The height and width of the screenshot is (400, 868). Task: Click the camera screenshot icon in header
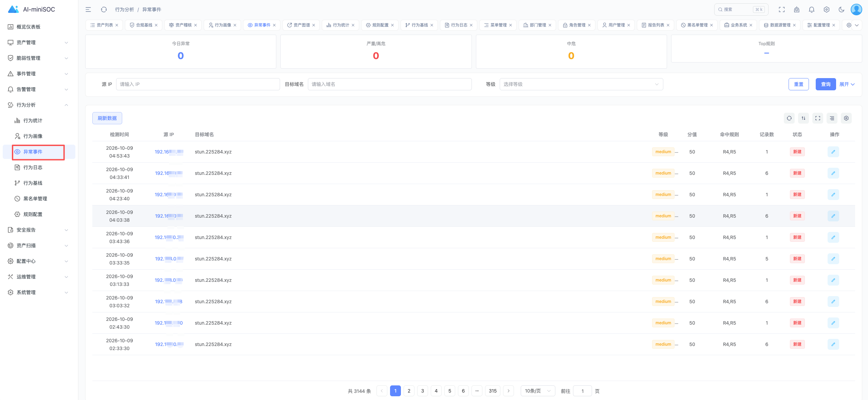[797, 10]
